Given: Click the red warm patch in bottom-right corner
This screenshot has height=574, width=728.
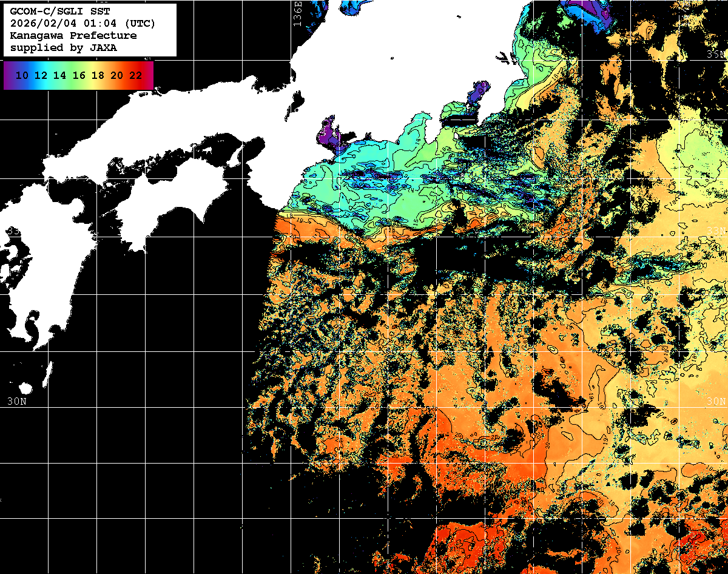Looking at the screenshot, I should [x=692, y=540].
